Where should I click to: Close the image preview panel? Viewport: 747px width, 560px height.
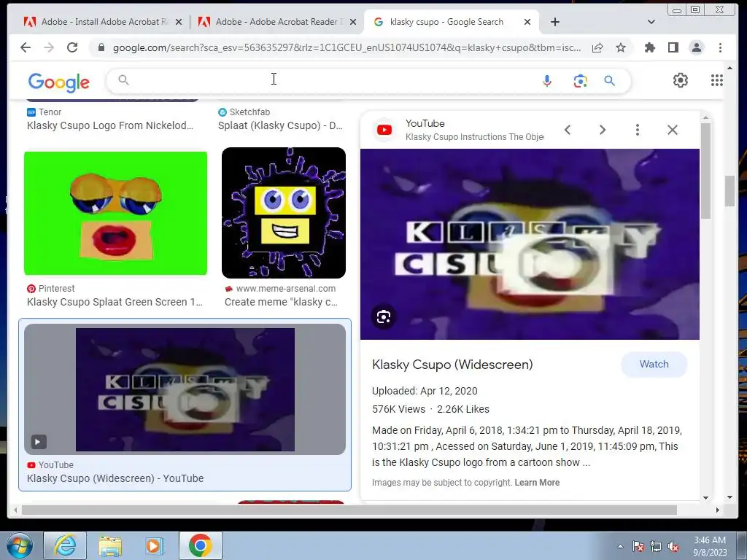pos(672,130)
